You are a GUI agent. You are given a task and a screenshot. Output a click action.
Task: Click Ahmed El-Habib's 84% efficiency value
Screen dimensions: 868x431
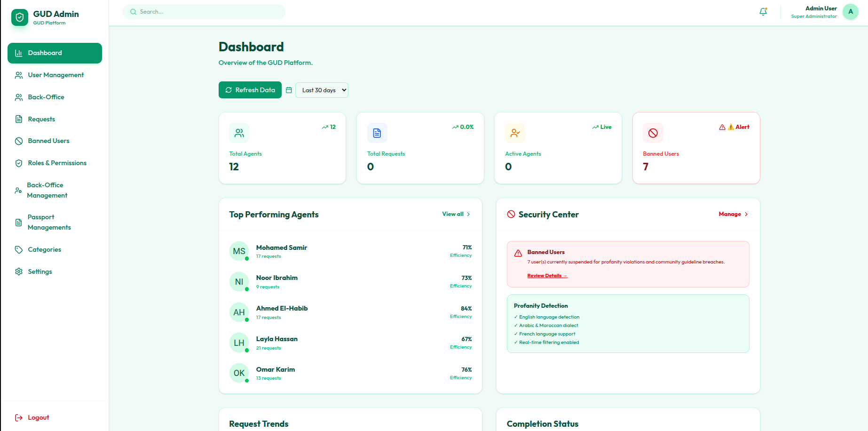point(466,309)
